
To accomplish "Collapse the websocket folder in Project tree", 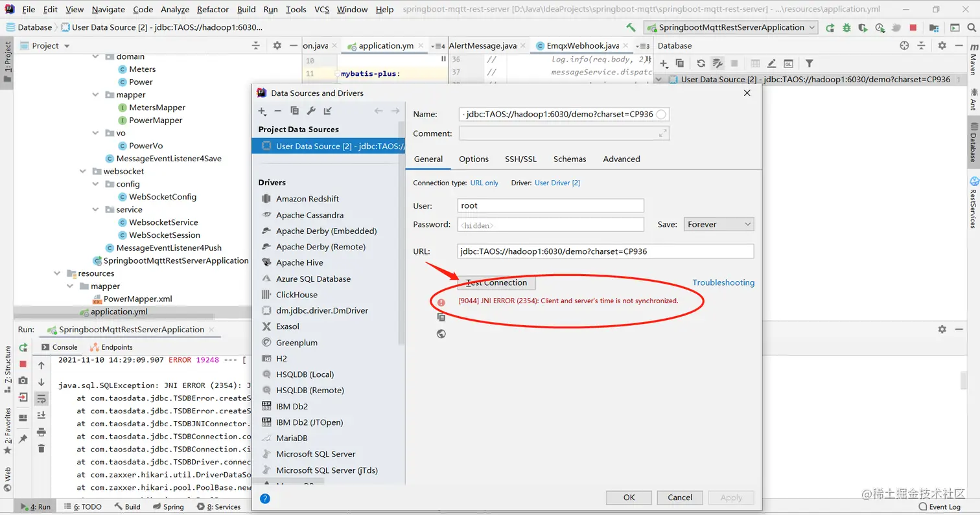I will (83, 171).
